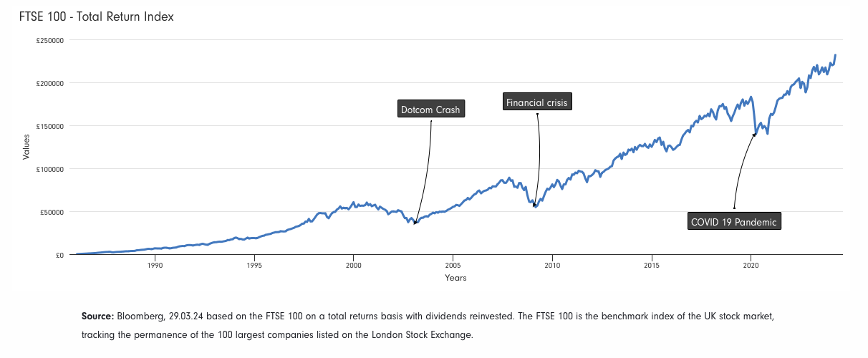This screenshot has width=868, height=358.
Task: Click the £50000 y-axis tick label
Action: coord(52,213)
